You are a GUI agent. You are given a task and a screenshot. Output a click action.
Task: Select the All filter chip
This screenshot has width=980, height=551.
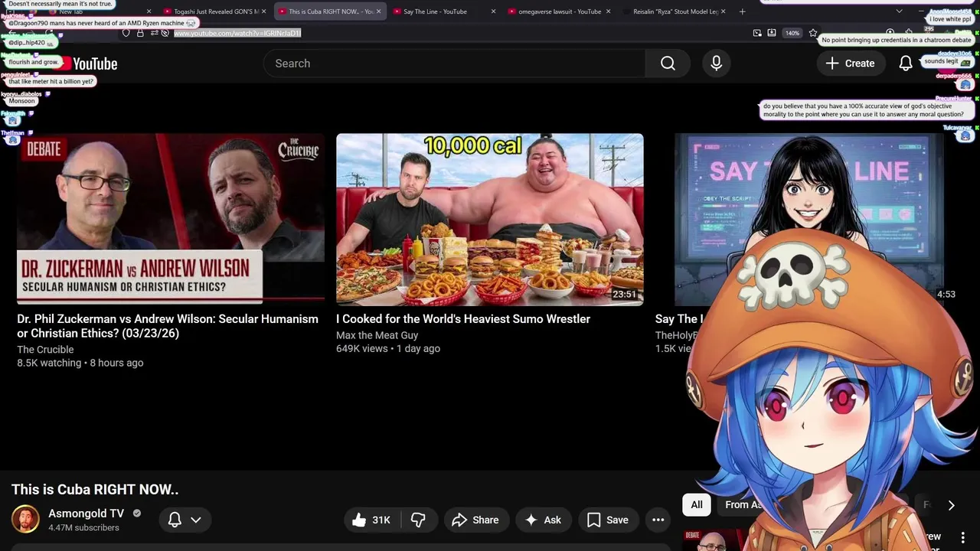[x=697, y=504]
